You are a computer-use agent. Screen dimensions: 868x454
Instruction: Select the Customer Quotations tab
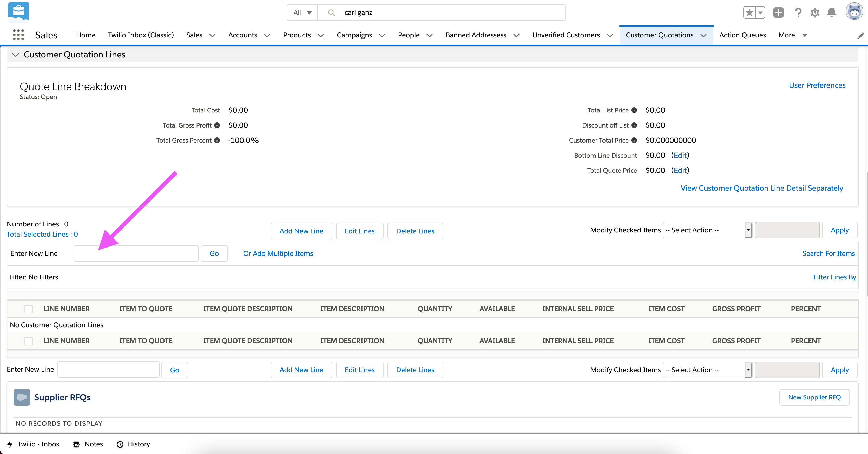pyautogui.click(x=659, y=35)
